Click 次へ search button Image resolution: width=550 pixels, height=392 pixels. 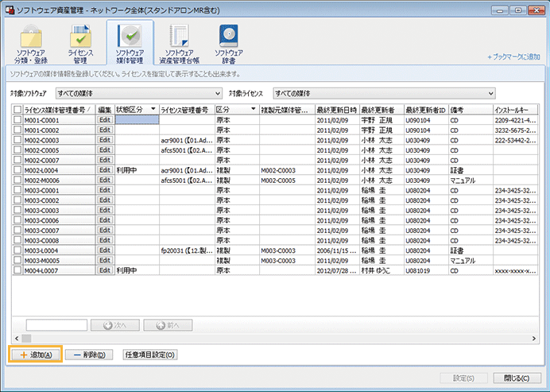point(115,325)
